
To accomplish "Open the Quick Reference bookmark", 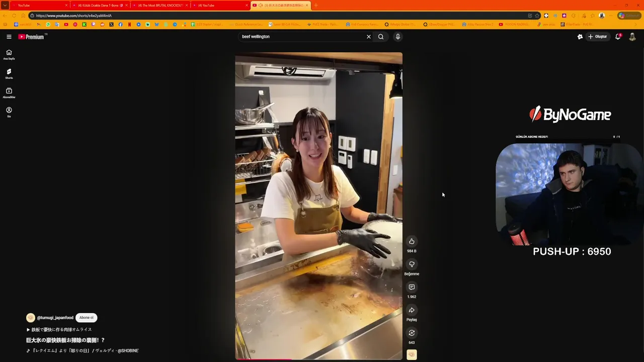I will tap(245, 24).
